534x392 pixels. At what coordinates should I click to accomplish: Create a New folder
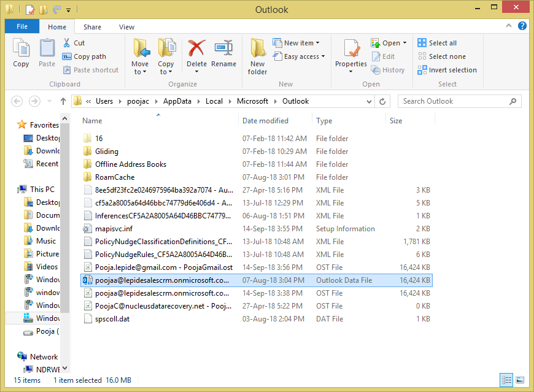[x=257, y=56]
